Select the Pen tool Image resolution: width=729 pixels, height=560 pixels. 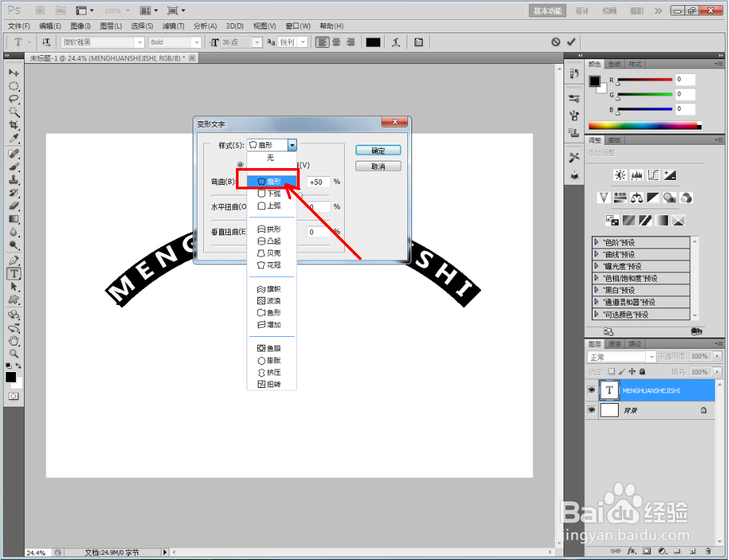pos(14,260)
